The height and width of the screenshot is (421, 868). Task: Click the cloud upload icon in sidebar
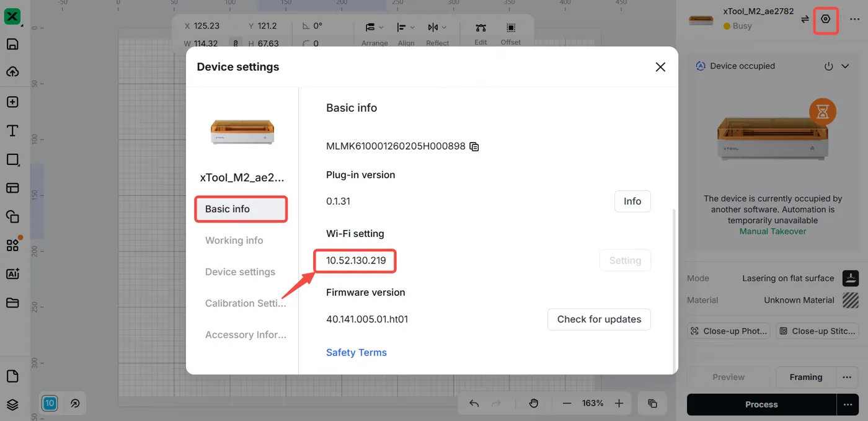(x=12, y=72)
